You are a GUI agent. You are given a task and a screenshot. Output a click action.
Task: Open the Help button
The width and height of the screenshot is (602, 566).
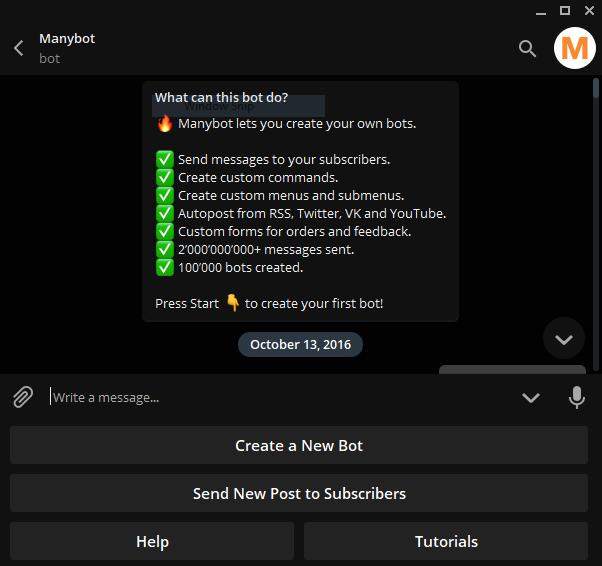click(x=152, y=541)
